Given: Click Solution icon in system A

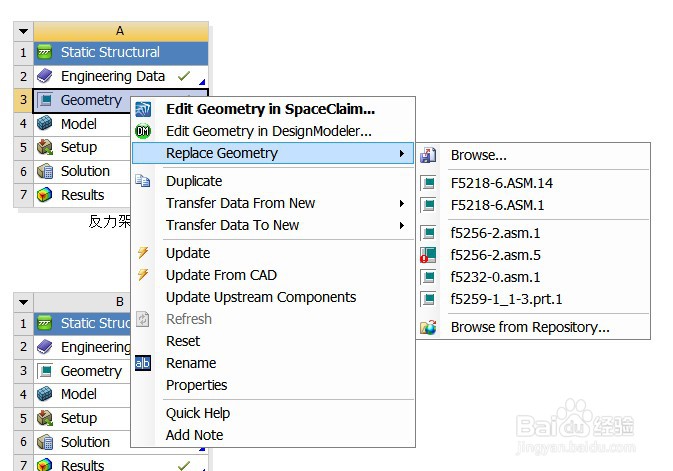Looking at the screenshot, I should click(x=45, y=171).
